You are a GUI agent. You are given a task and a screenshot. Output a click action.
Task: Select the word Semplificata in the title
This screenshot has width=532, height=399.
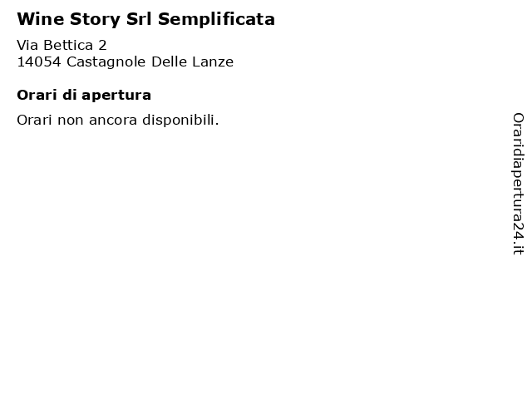216,20
